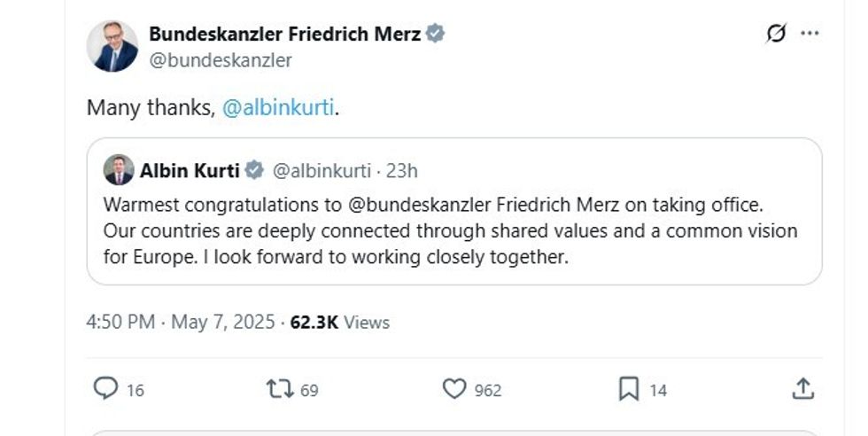This screenshot has height=436, width=868.
Task: Click the 4:50 PM May 7, 2025 timestamp
Action: pos(181,322)
